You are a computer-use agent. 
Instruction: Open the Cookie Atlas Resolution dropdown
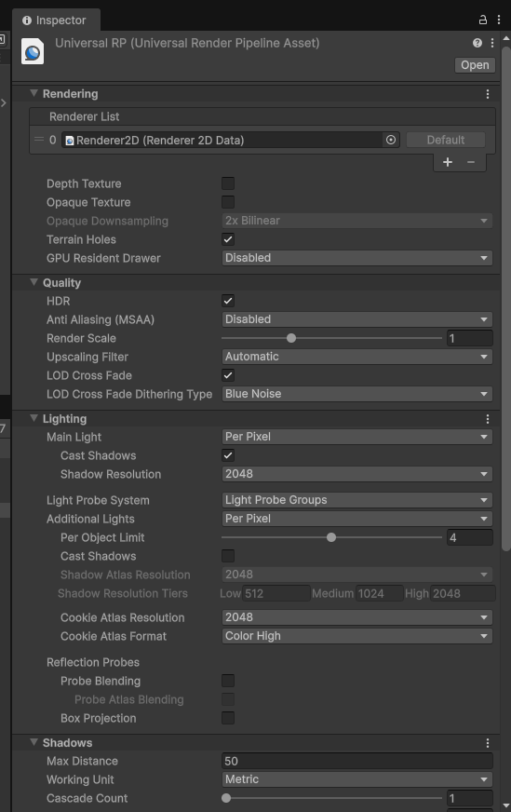click(x=356, y=617)
